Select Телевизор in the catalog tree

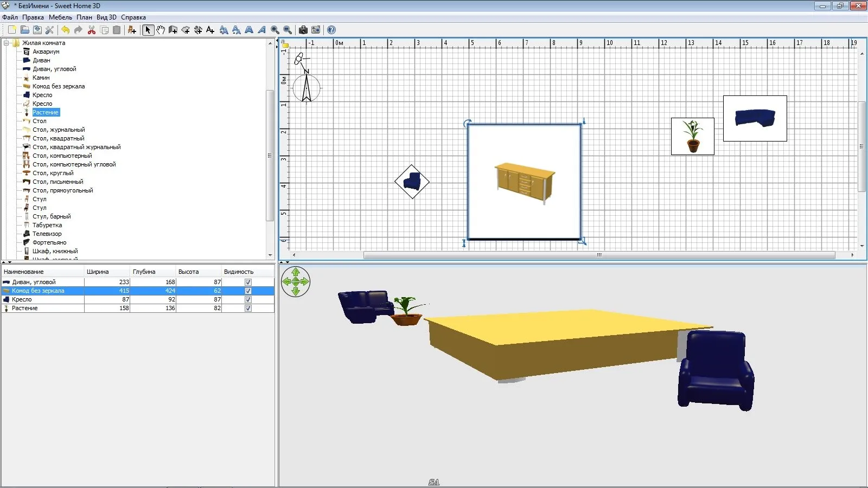pyautogui.click(x=47, y=234)
